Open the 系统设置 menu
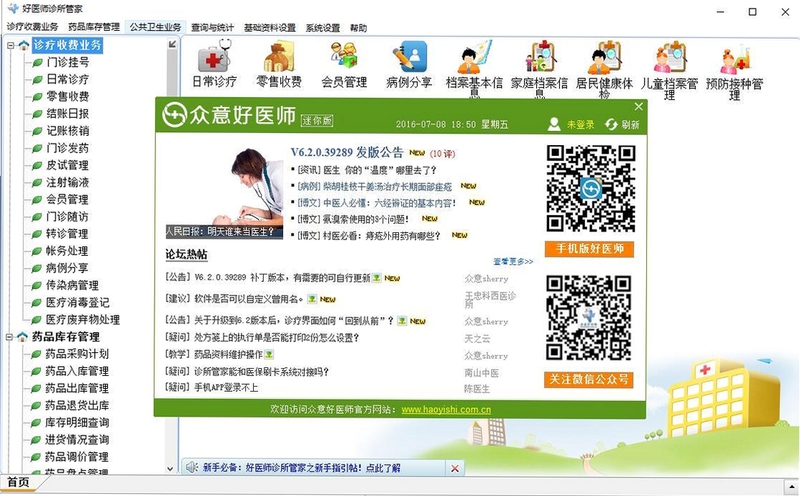 coord(323,28)
